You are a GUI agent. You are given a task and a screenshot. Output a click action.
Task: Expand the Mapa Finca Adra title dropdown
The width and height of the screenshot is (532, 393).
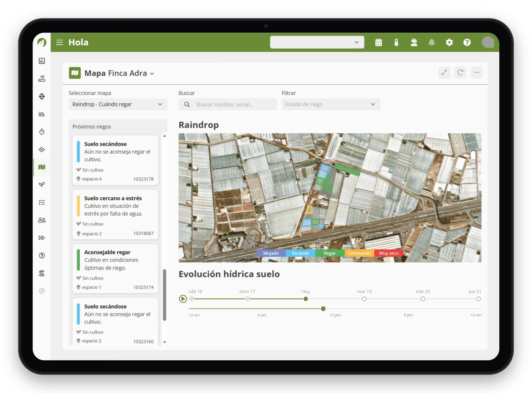click(152, 74)
